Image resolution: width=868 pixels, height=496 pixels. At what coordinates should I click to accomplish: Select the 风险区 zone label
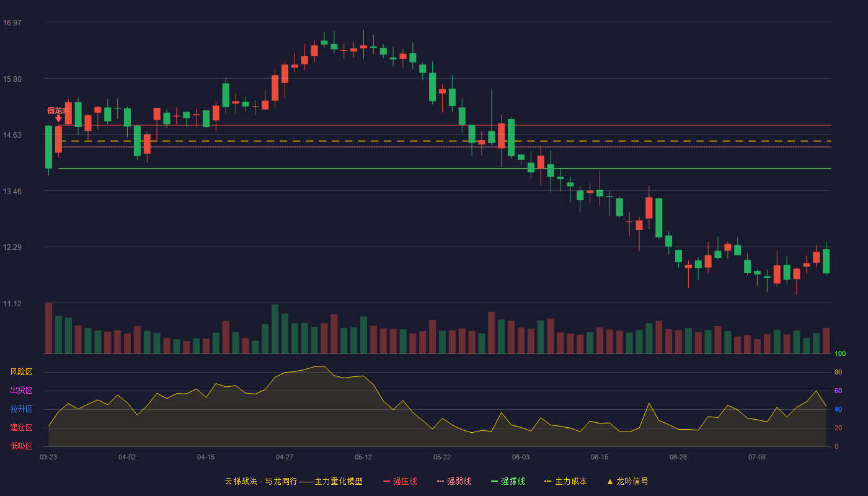coord(21,372)
